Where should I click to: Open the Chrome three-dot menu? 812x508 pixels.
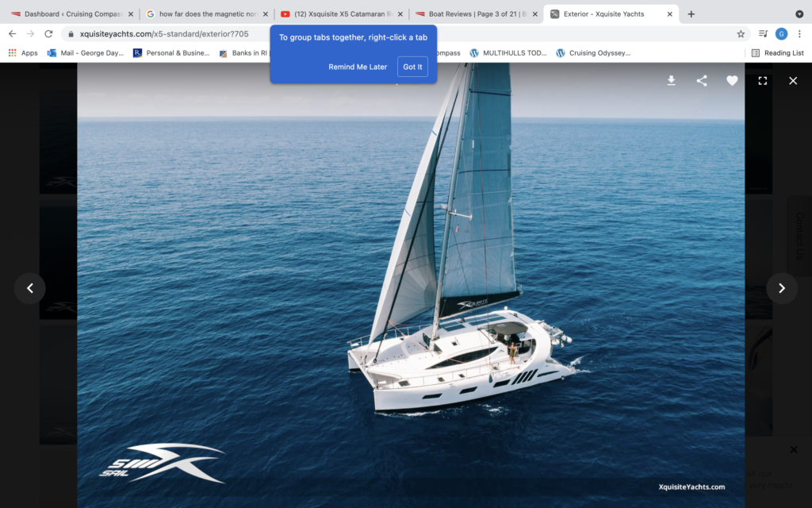[799, 34]
